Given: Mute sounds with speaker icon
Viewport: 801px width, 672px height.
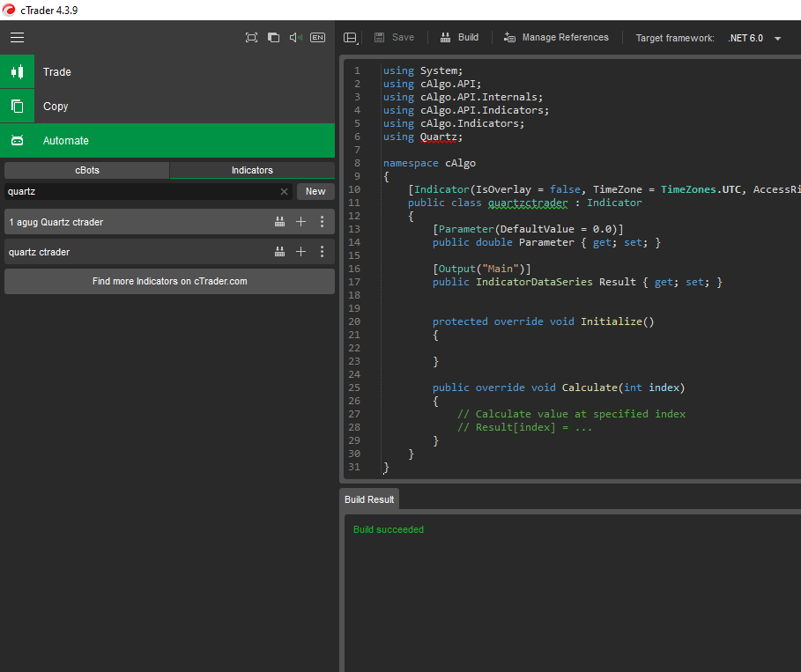Looking at the screenshot, I should point(296,37).
